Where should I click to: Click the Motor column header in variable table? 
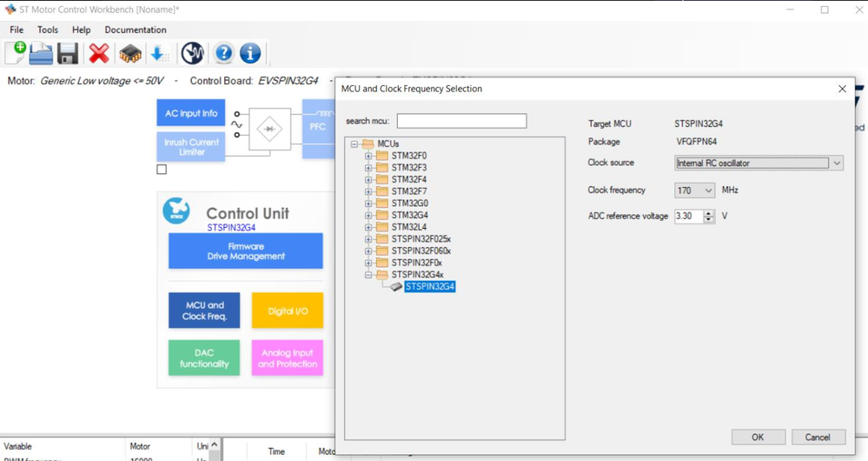[140, 446]
